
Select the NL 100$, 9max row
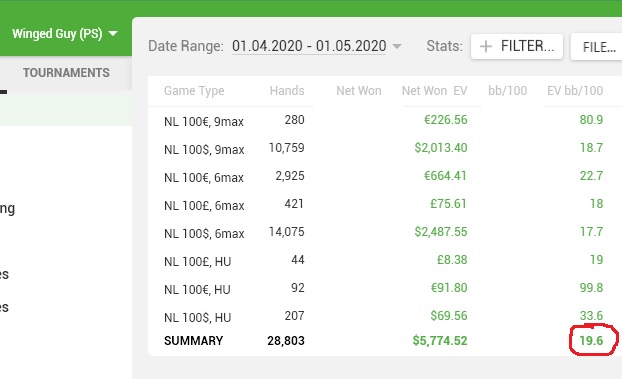tap(383, 148)
